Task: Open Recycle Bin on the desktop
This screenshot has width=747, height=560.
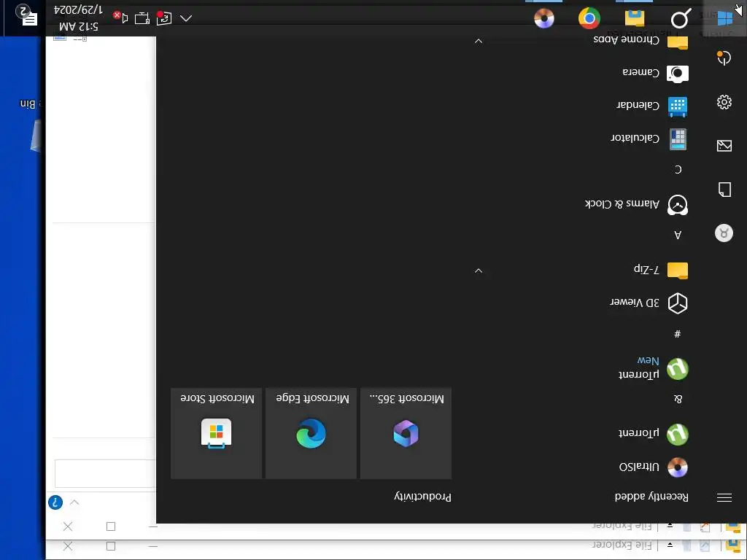Action: point(31,126)
